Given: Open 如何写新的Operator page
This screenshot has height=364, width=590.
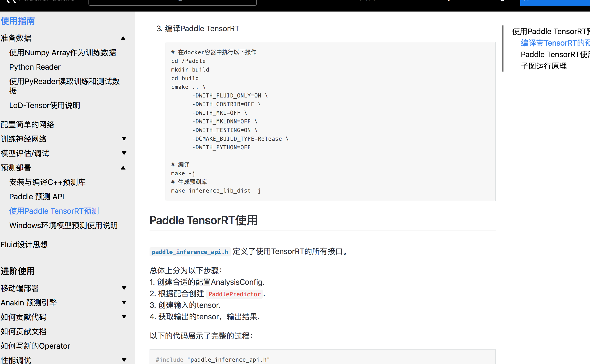Looking at the screenshot, I should click(x=35, y=346).
